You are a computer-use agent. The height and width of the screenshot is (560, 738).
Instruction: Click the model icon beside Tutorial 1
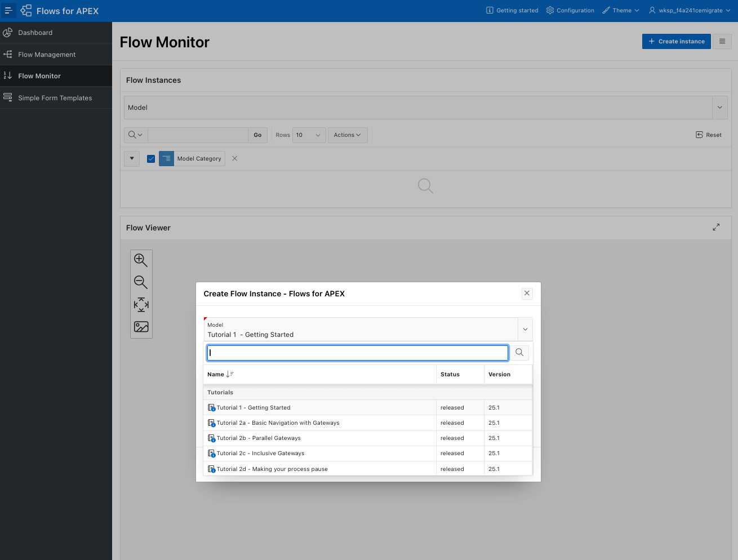point(212,407)
